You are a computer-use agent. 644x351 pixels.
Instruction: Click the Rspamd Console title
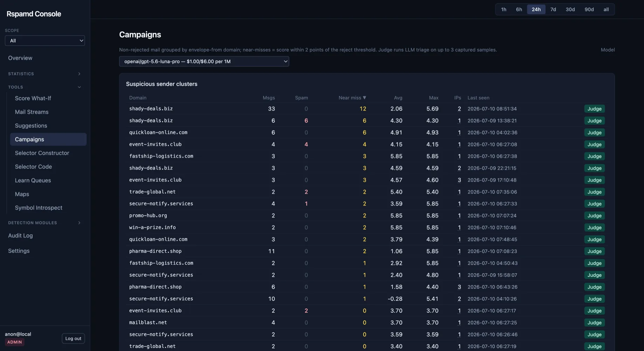pos(34,14)
